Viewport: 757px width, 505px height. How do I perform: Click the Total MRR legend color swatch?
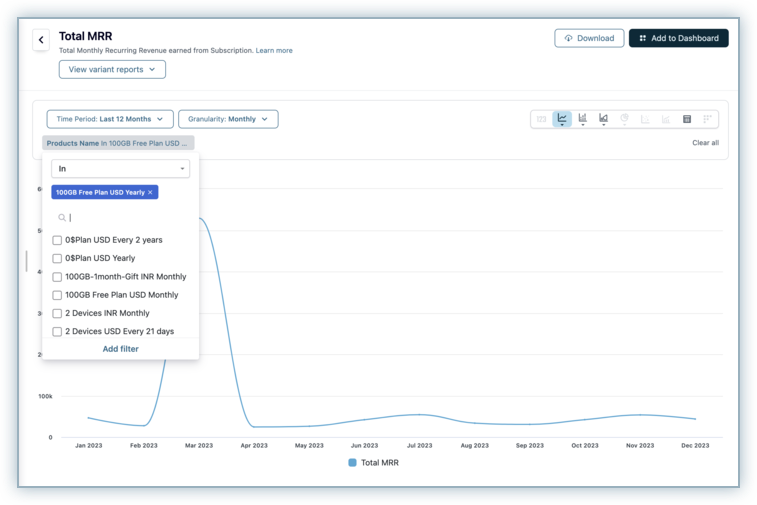point(352,463)
